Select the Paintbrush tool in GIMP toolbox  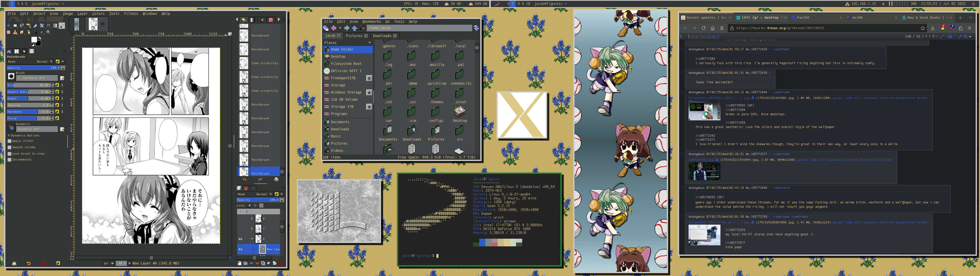(62, 26)
